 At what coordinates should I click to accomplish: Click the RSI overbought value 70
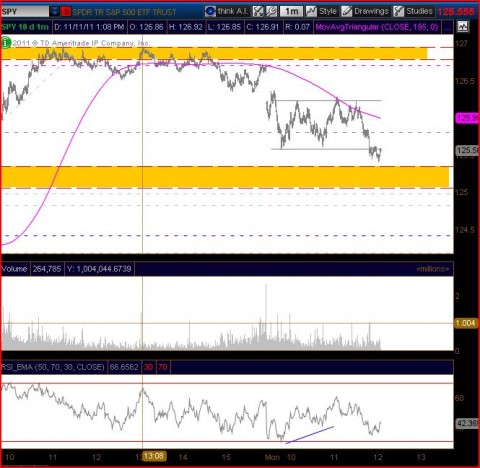coord(163,367)
